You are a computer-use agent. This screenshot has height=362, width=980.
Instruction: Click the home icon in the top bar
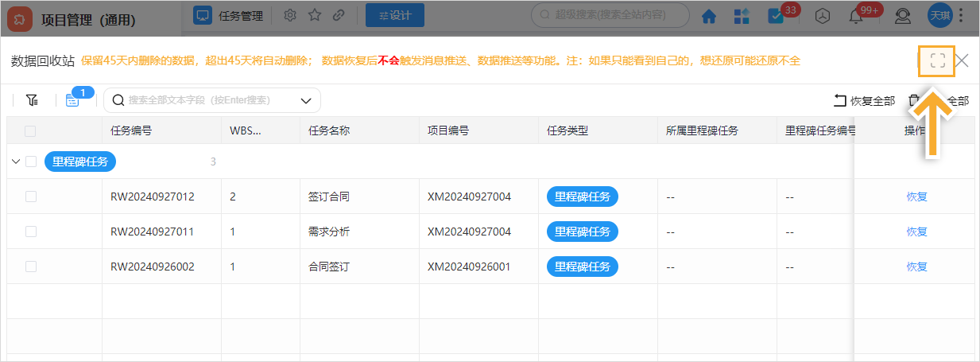708,16
